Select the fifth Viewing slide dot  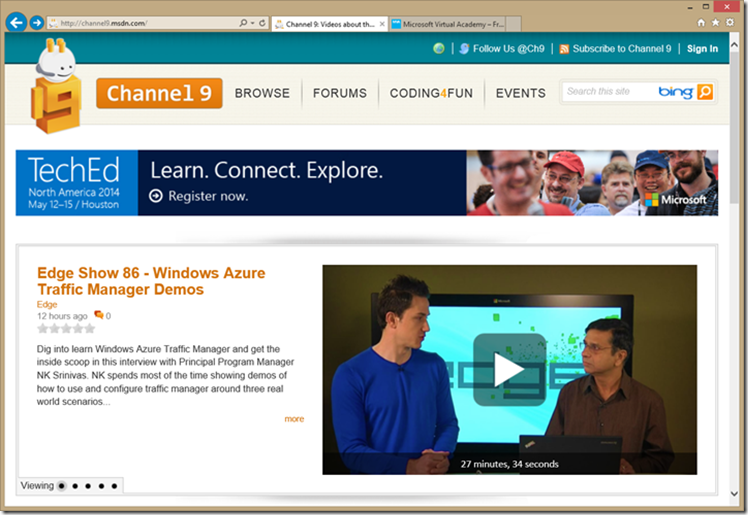click(114, 486)
